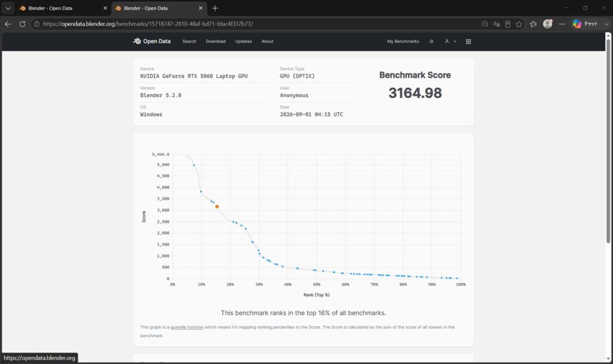
Task: Expand the chevron next to チャット
Action: pos(606,24)
